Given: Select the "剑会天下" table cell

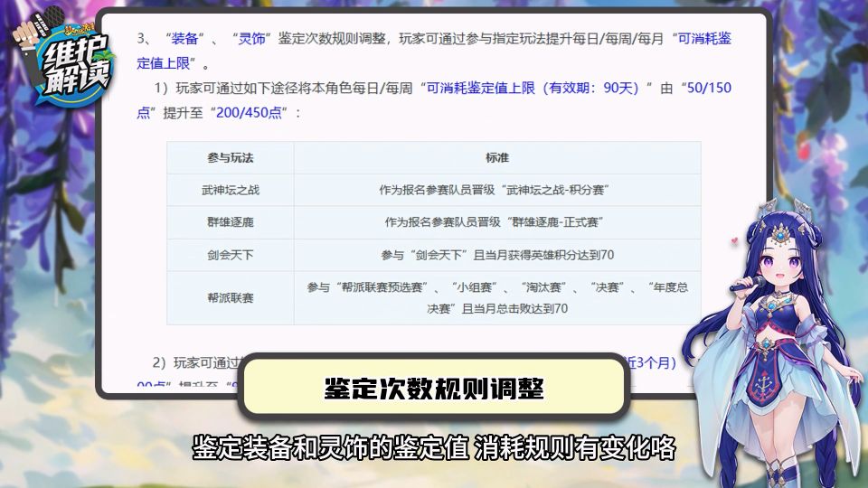Looking at the screenshot, I should coord(231,255).
